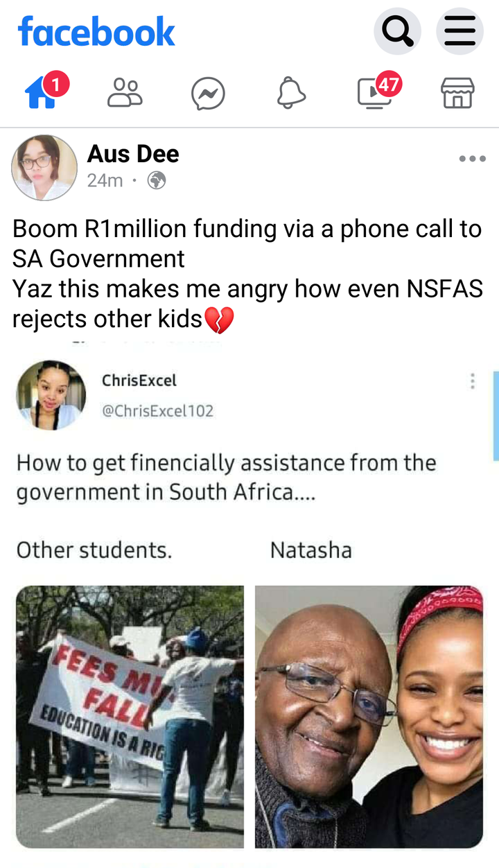Tap the @ChrisExcel102 handle
The height and width of the screenshot is (868, 499).
tap(158, 410)
